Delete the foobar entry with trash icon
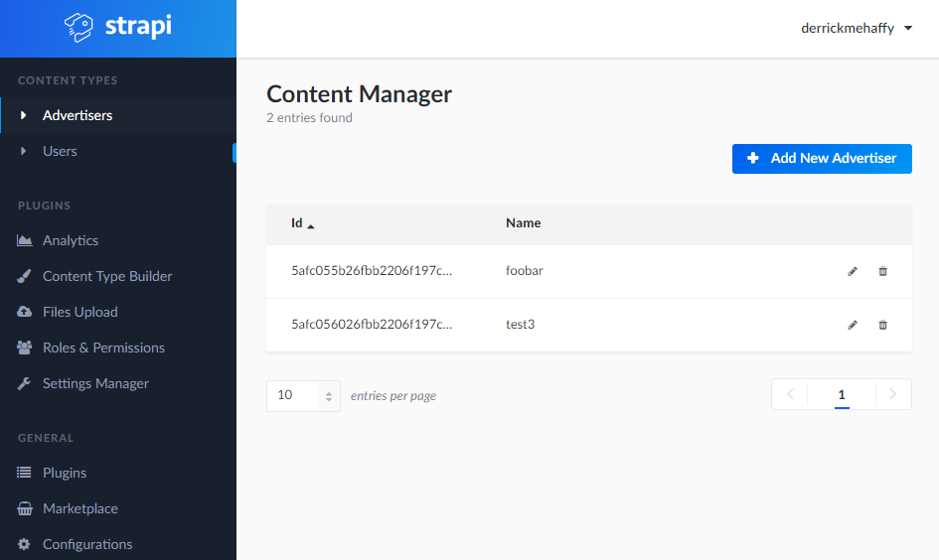Image resolution: width=939 pixels, height=560 pixels. [x=882, y=272]
